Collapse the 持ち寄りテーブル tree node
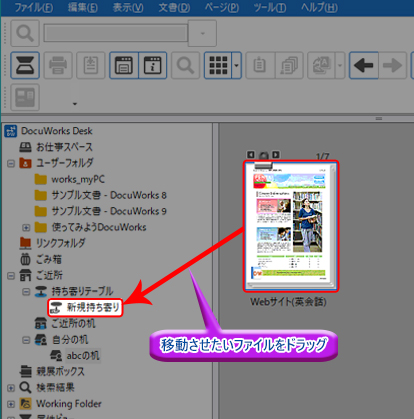The width and height of the screenshot is (414, 419). (x=26, y=292)
